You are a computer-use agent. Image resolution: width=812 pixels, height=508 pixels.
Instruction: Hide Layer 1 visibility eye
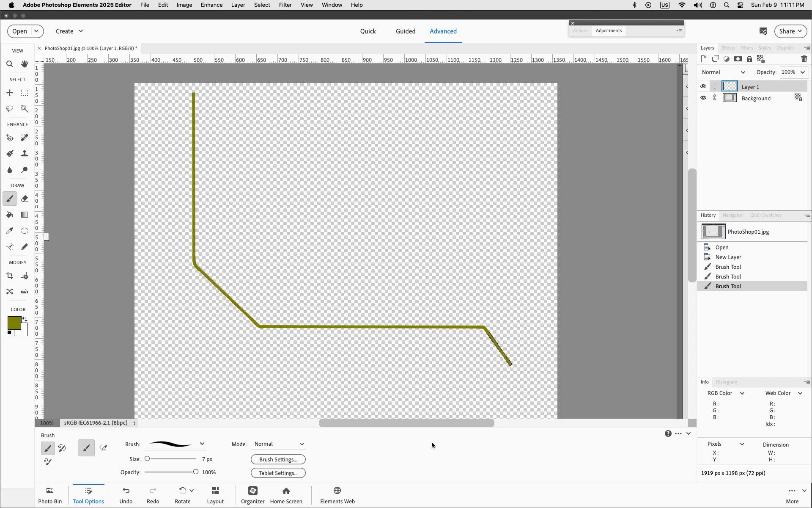pyautogui.click(x=703, y=86)
